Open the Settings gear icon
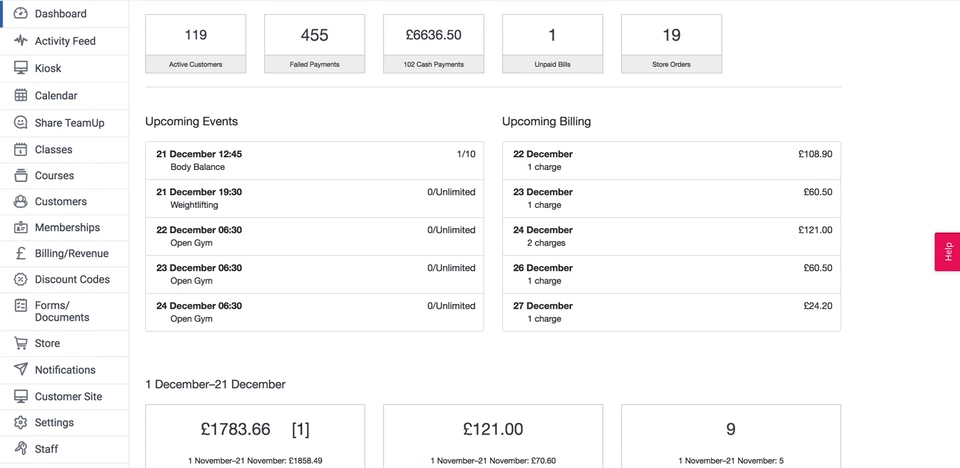This screenshot has width=960, height=468. [x=21, y=423]
